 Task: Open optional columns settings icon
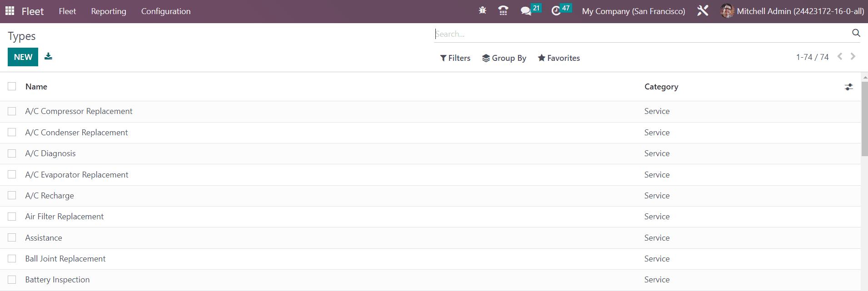pyautogui.click(x=848, y=87)
